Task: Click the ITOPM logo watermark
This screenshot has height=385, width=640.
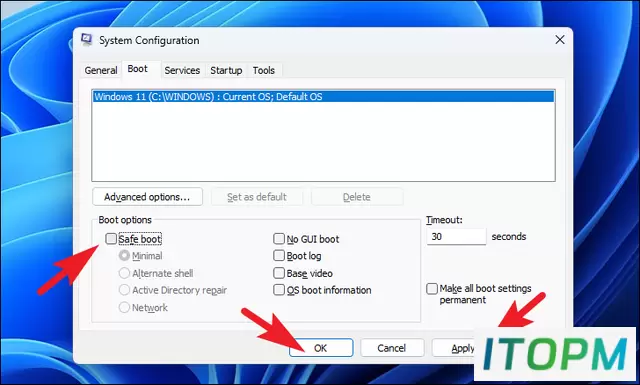Action: 555,354
